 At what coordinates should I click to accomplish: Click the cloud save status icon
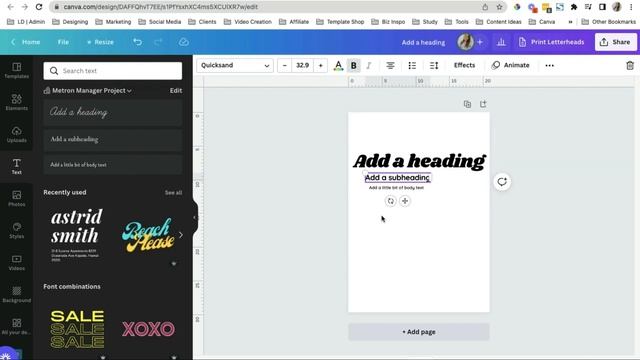[x=184, y=42]
